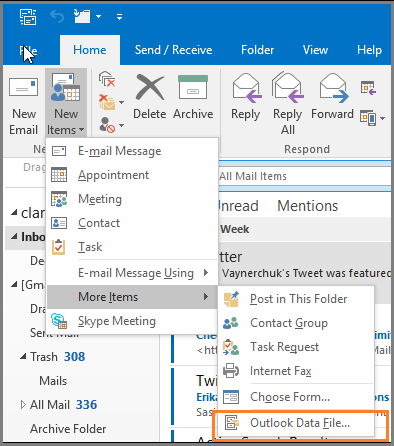Click the Reply button
Viewport: 394px width, 446px height.
tap(246, 96)
